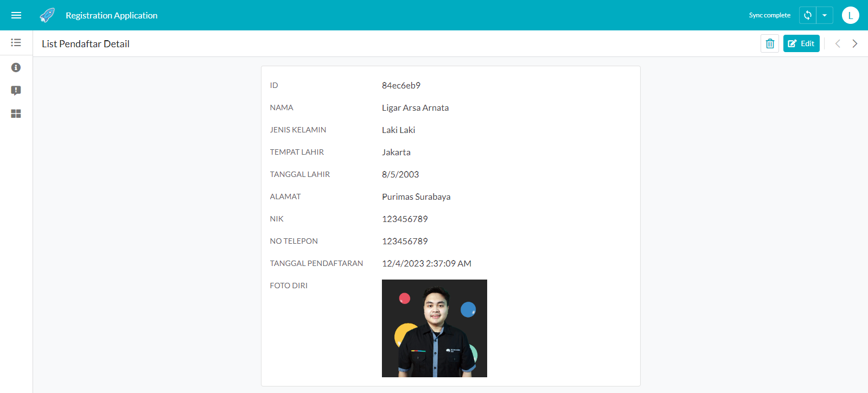Click the Registration Application title

[x=111, y=15]
